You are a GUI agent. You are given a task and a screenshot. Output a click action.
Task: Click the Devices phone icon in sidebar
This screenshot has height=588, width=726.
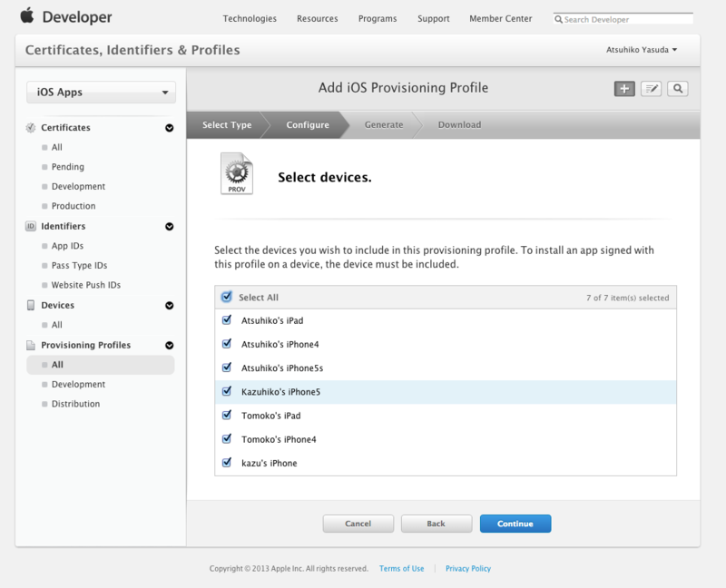[31, 305]
